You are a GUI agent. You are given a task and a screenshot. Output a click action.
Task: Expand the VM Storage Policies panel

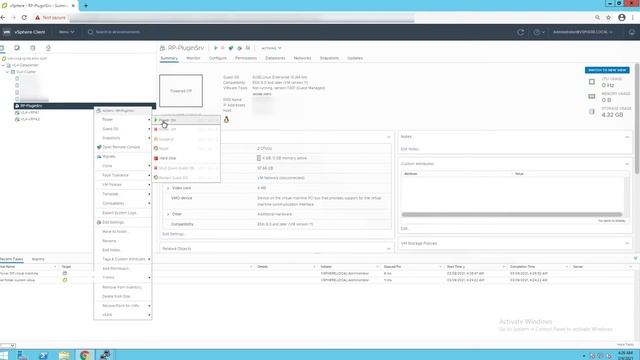tap(627, 243)
